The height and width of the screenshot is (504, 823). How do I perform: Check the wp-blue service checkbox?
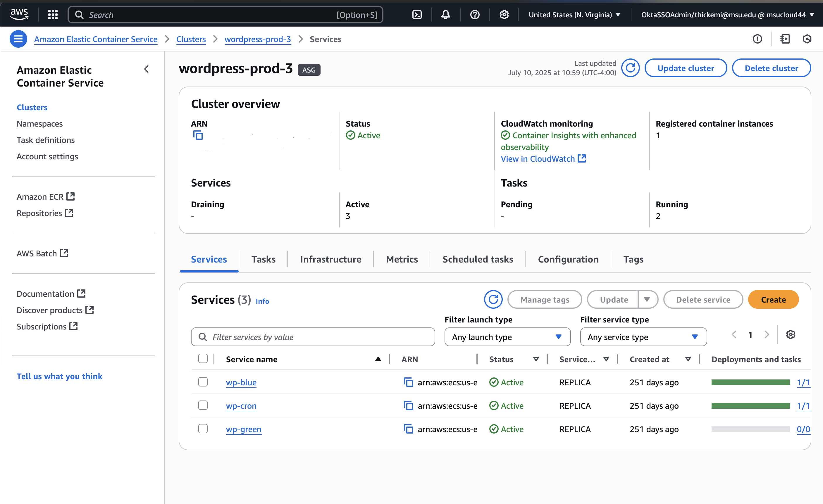(203, 382)
